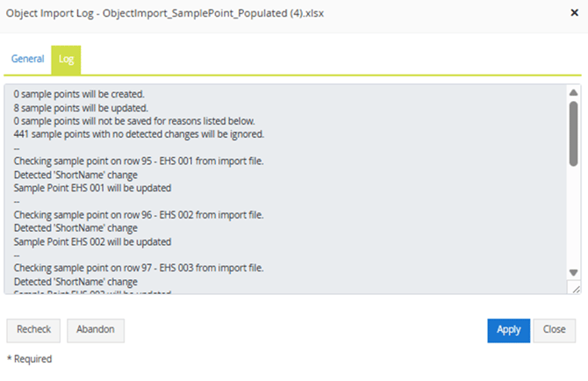
Task: Apply the sample point import
Action: tap(508, 330)
